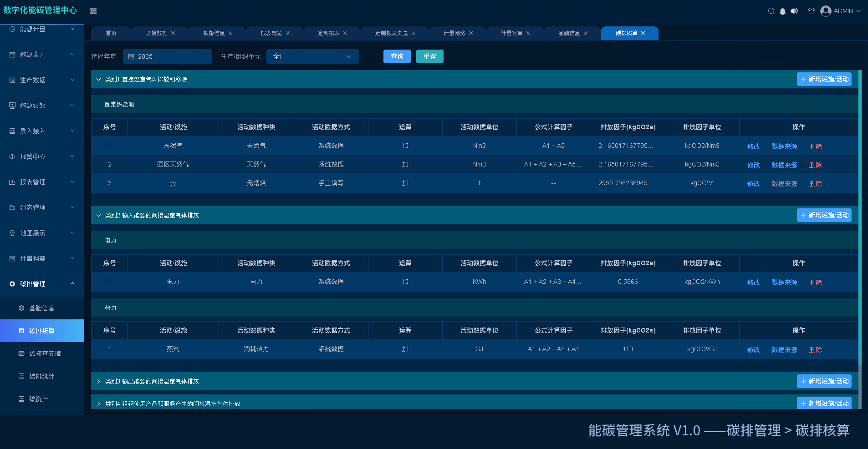Image resolution: width=868 pixels, height=449 pixels.
Task: Click the gear icon beside sidebar 基础信息
Action: point(21,308)
